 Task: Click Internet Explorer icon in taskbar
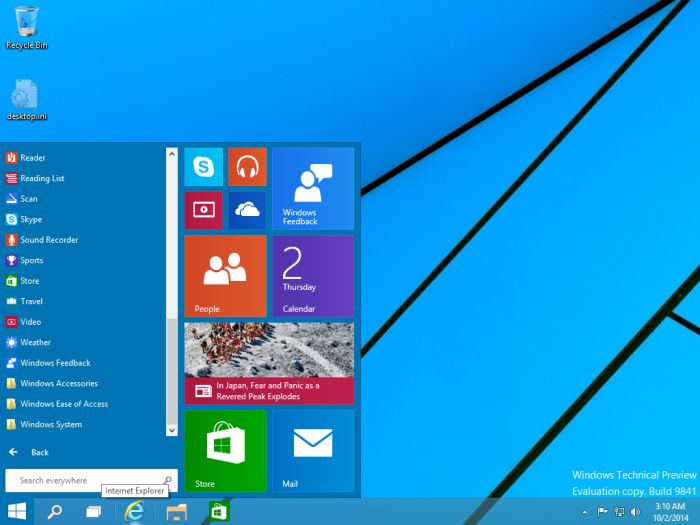point(133,511)
